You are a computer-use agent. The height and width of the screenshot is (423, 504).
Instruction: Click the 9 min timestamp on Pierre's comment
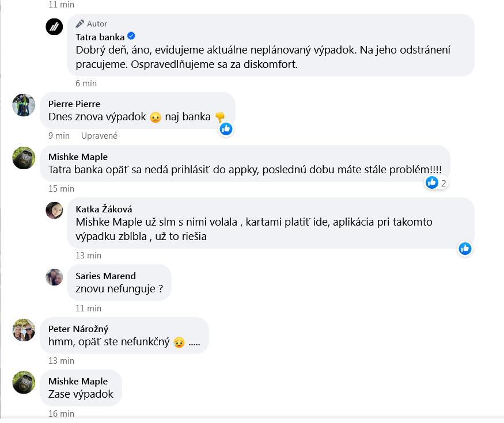(59, 136)
